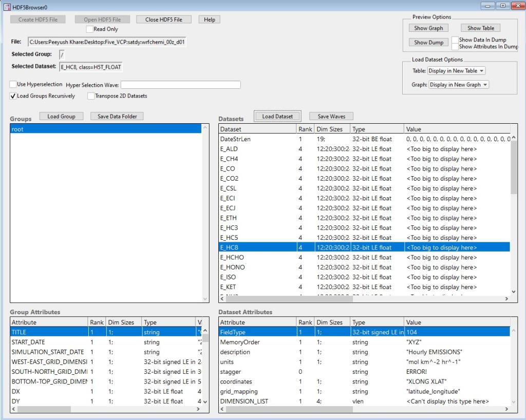This screenshot has width=526, height=420.
Task: Click the Close HDF5 File button
Action: tap(163, 19)
